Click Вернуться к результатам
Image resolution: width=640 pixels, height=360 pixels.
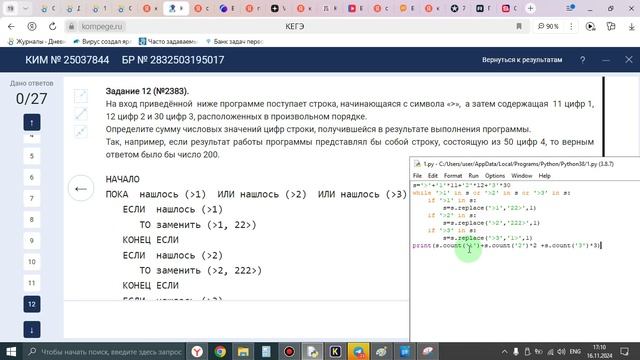(x=522, y=60)
